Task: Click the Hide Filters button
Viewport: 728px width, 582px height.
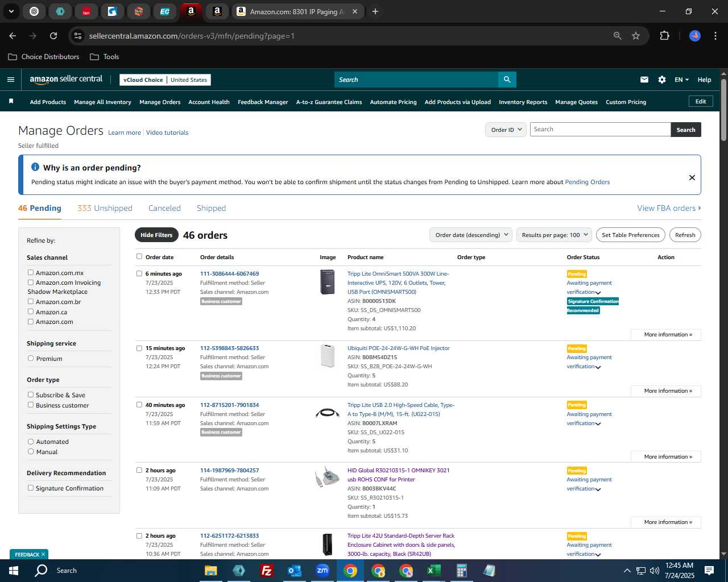Action: (156, 235)
